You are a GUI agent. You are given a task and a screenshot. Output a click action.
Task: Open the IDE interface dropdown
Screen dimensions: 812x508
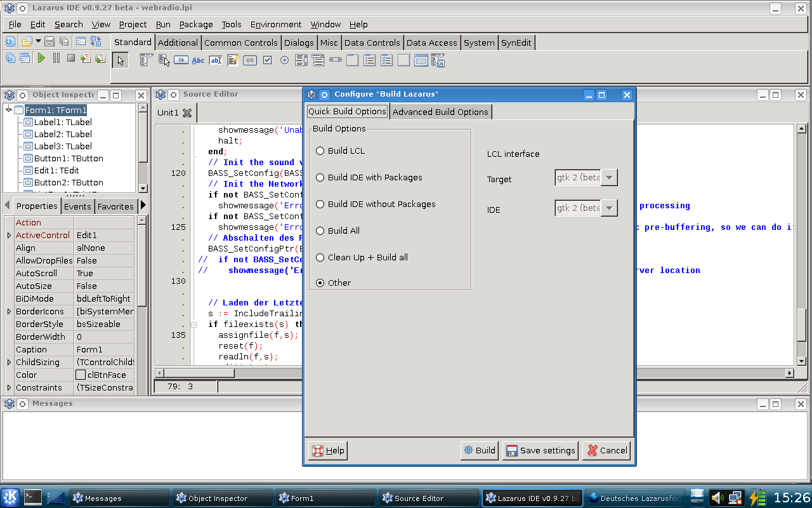click(x=608, y=208)
